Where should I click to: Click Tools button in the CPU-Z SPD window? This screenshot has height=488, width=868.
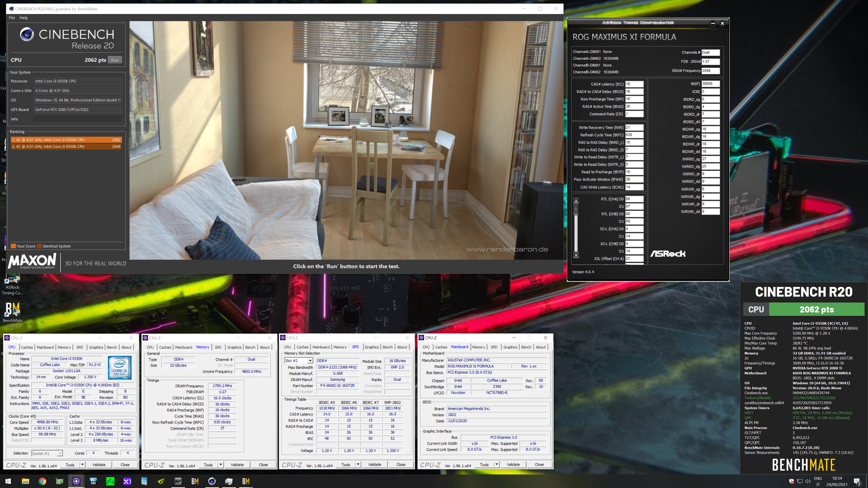[346, 465]
